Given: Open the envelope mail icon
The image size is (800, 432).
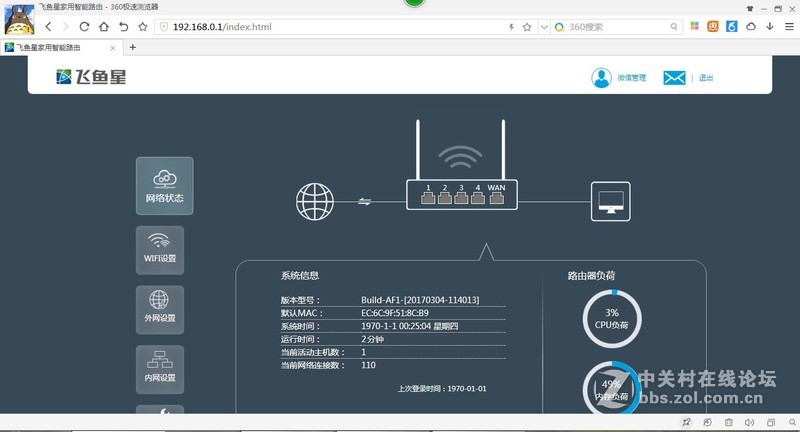Looking at the screenshot, I should (x=674, y=78).
